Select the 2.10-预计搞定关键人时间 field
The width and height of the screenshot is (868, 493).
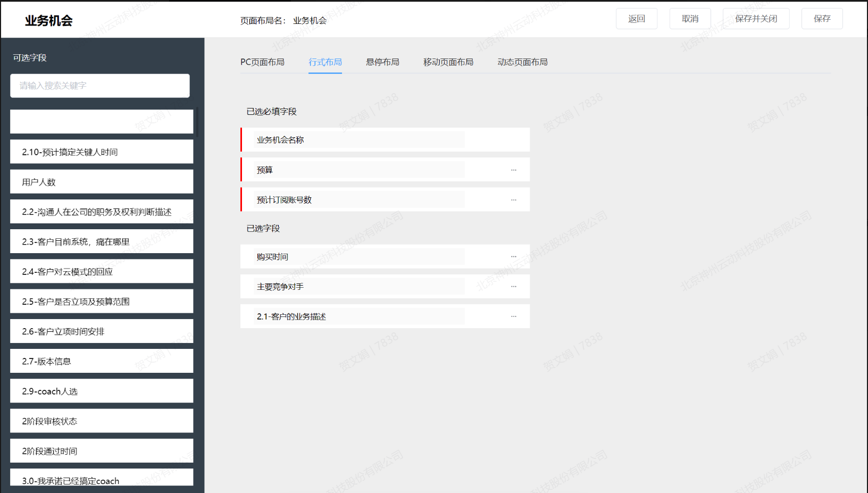point(102,152)
